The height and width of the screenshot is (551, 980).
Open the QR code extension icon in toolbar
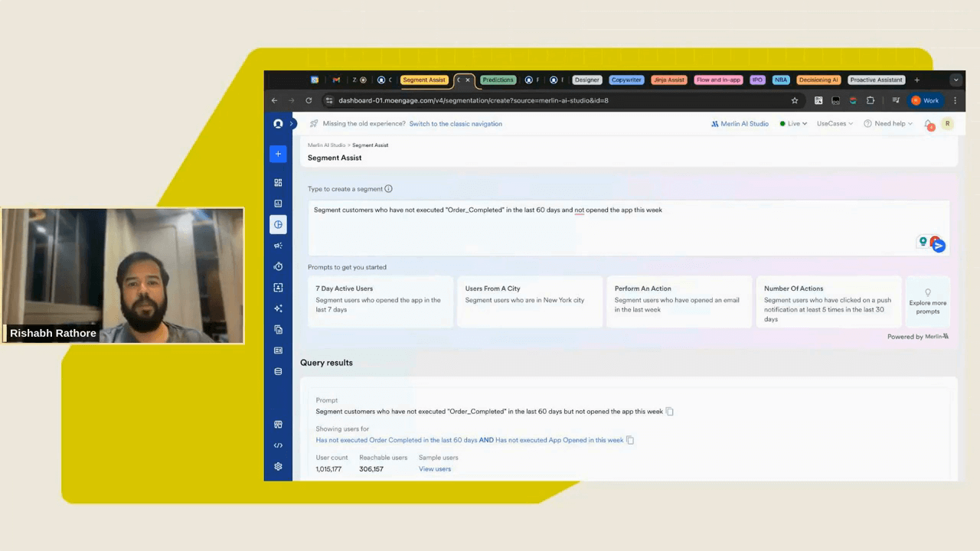(818, 100)
